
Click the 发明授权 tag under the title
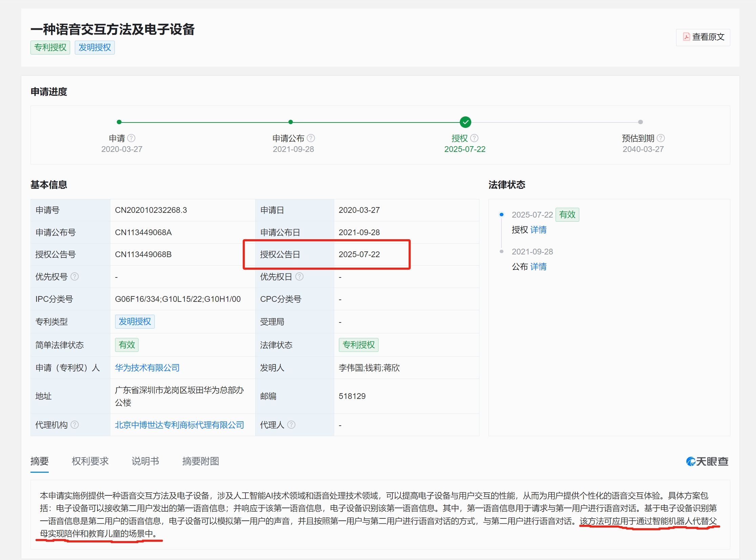pos(95,47)
